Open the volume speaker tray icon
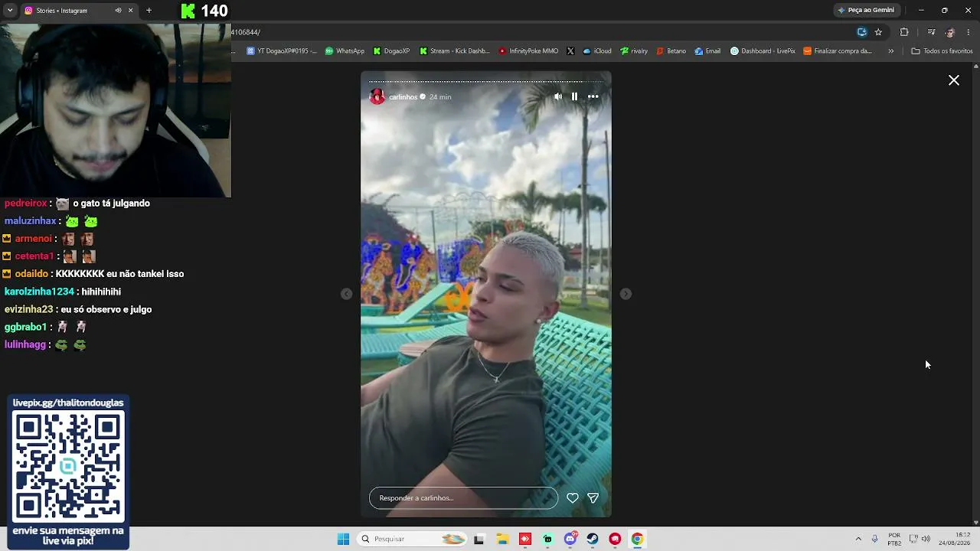The image size is (980, 551). pyautogui.click(x=926, y=539)
